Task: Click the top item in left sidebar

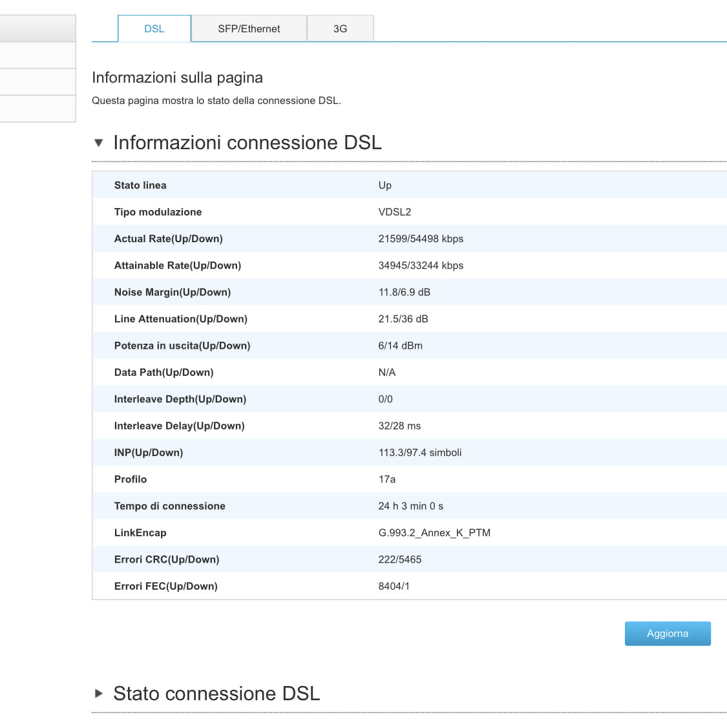Action: [x=37, y=28]
